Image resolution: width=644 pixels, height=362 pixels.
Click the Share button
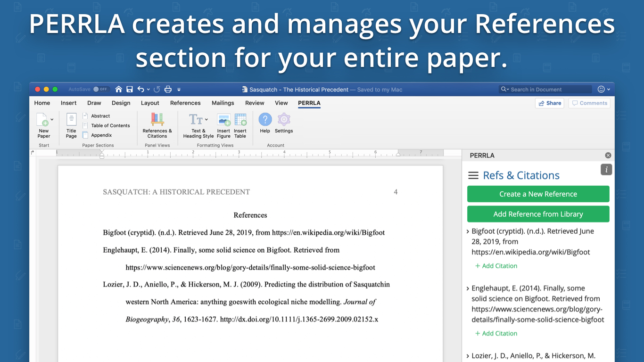(x=550, y=103)
